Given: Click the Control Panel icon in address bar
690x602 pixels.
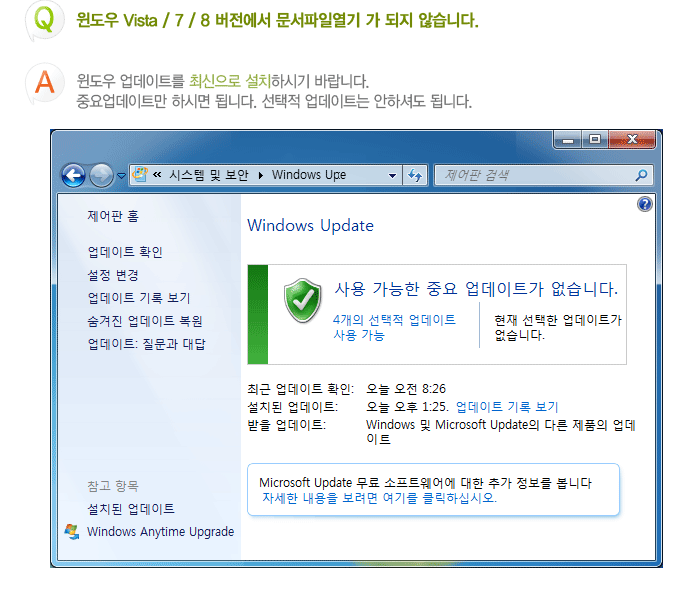Looking at the screenshot, I should (x=140, y=174).
